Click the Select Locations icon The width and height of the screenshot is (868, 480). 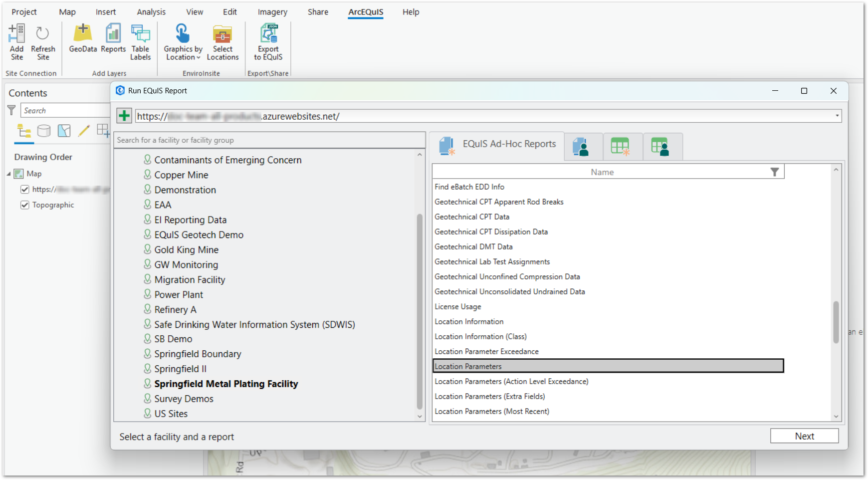click(222, 33)
